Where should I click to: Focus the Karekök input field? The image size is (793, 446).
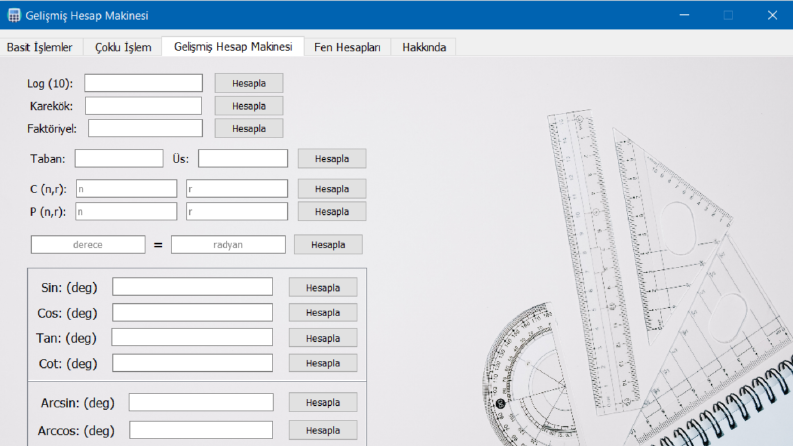(143, 106)
